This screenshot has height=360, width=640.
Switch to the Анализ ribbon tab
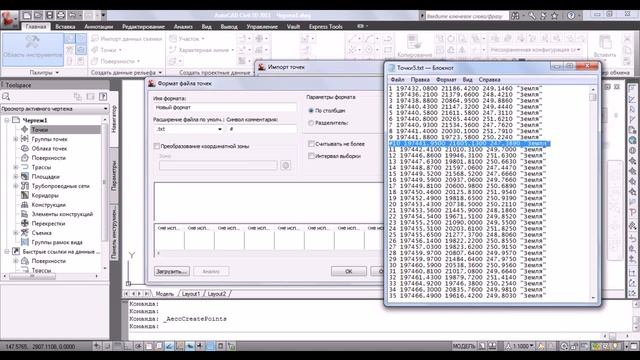[x=183, y=27]
